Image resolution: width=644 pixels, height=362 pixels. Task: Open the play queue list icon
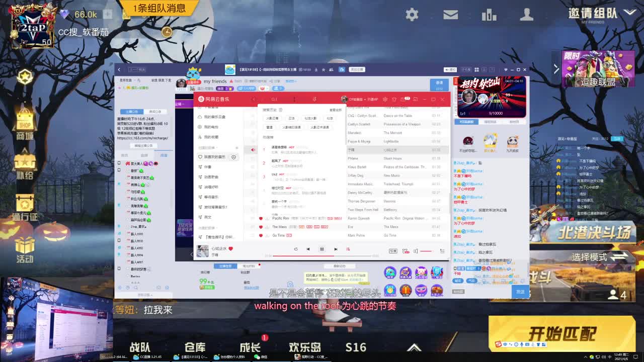point(442,251)
